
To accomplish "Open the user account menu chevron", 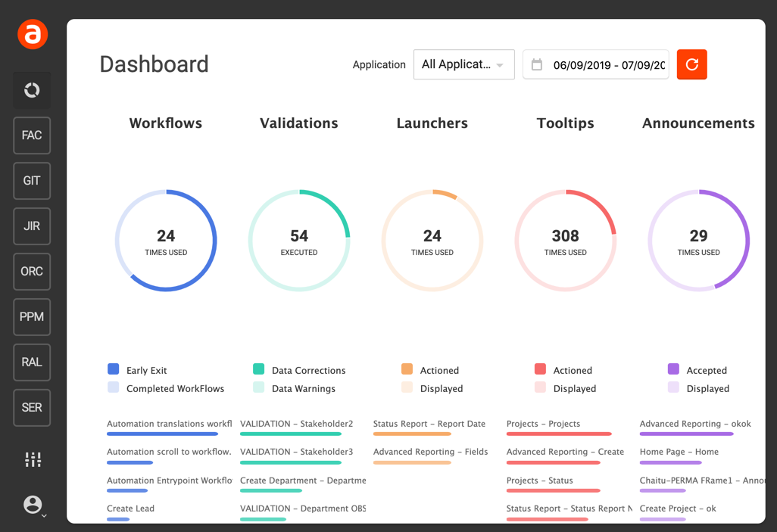I will [x=44, y=515].
